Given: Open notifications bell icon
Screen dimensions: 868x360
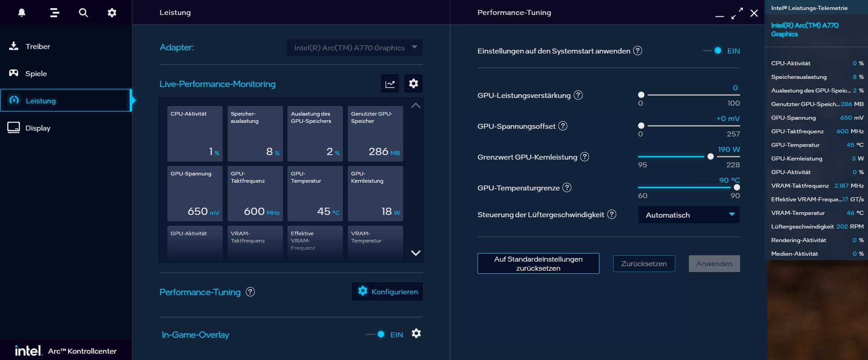Looking at the screenshot, I should pos(22,13).
